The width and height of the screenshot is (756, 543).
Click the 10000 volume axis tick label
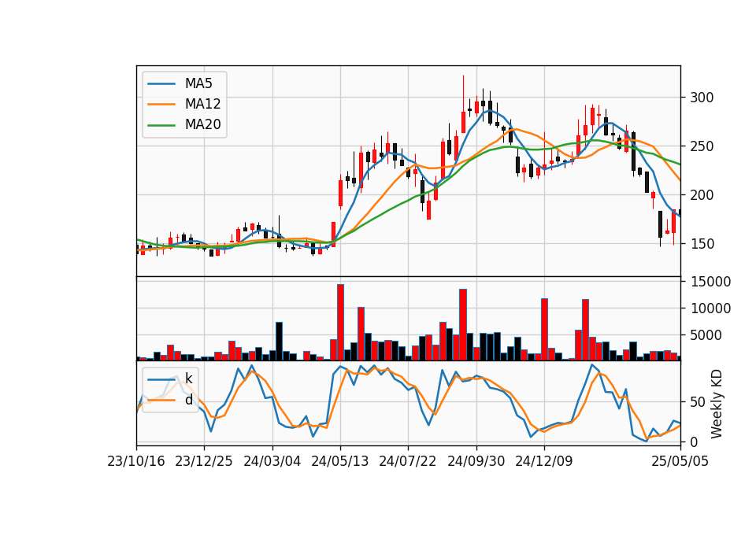click(710, 308)
